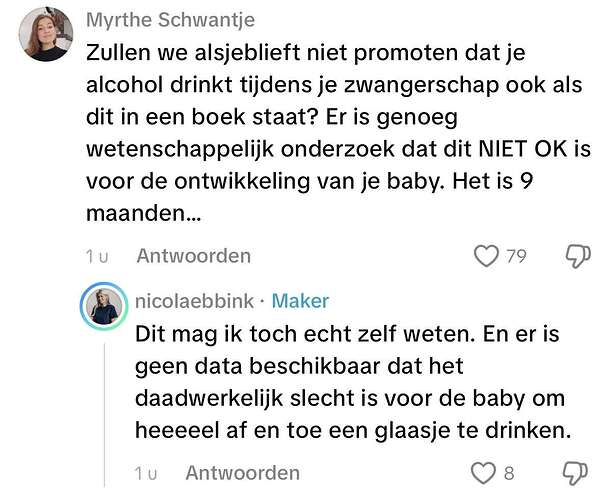Like nicolaebbink's reply with the heart icon
Screen dimensions: 615x499
[x=483, y=473]
